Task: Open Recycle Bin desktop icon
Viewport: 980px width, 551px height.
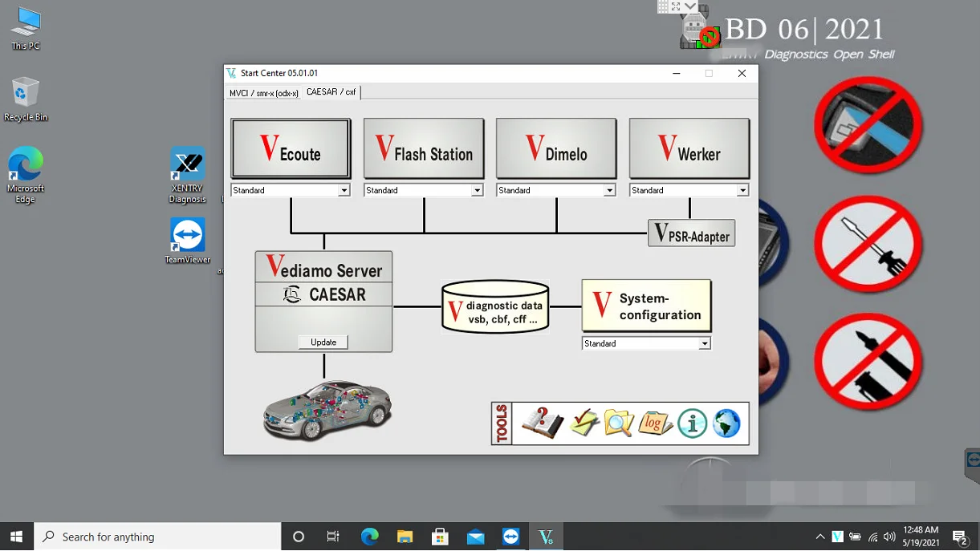Action: click(x=26, y=99)
